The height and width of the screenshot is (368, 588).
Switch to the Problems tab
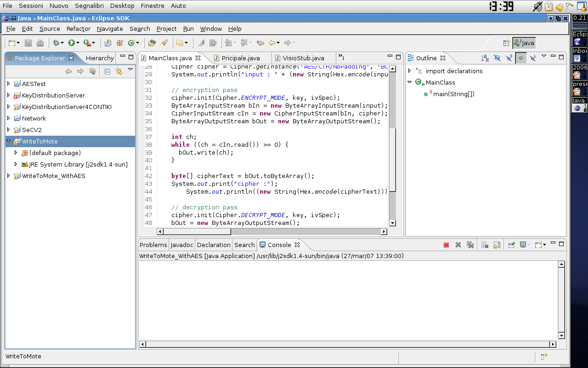[153, 245]
